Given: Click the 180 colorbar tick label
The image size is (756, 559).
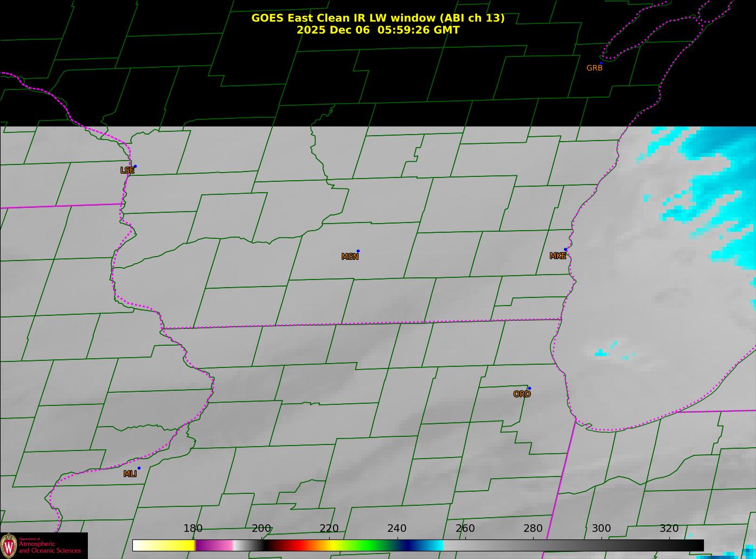Looking at the screenshot, I should pos(193,529).
